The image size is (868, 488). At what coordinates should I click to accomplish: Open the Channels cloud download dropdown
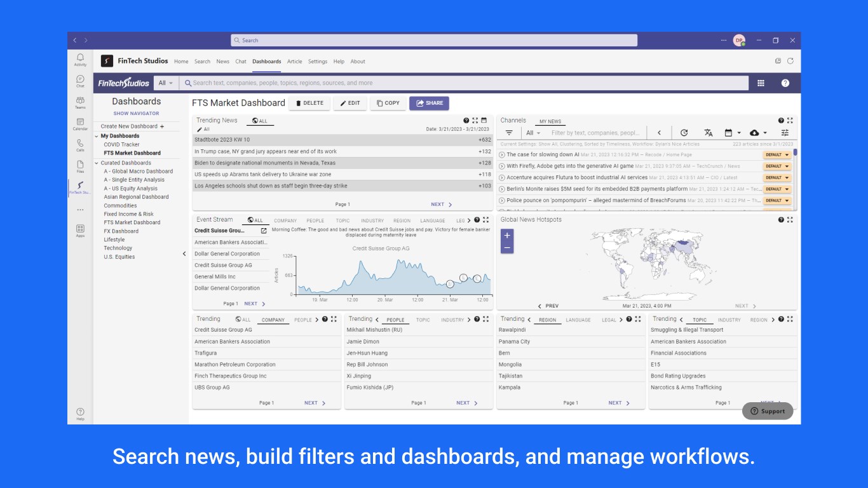coord(759,133)
